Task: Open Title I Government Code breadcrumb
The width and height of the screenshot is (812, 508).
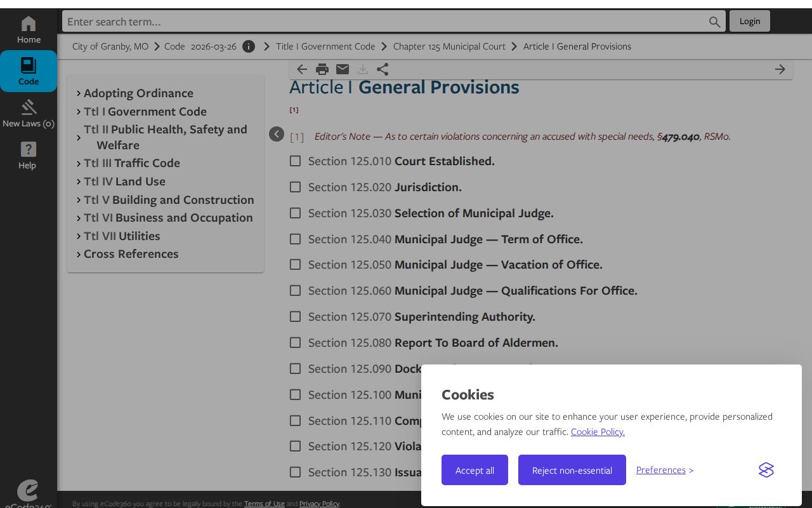Action: pos(325,46)
